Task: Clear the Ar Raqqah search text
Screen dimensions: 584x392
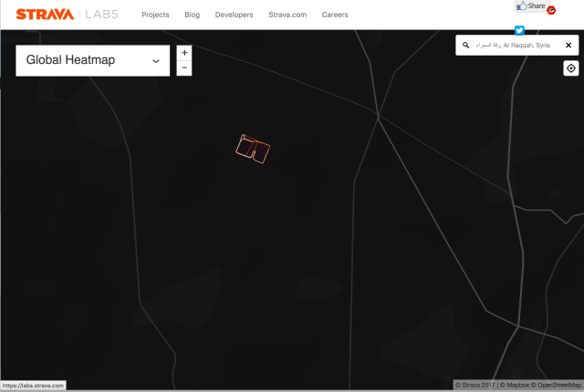Action: [568, 45]
